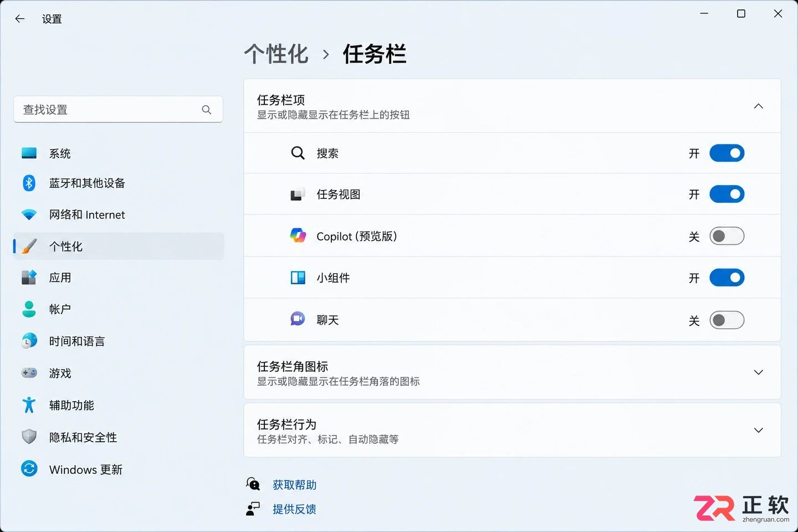Turn off the 任务视图 toggle
Viewport: 798px width, 532px height.
(x=727, y=194)
